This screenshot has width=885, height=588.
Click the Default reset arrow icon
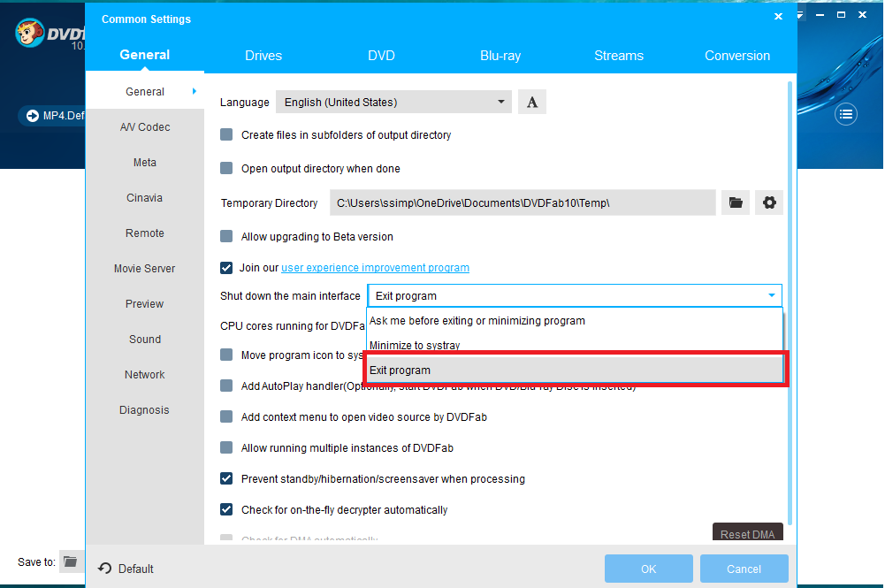pyautogui.click(x=104, y=569)
